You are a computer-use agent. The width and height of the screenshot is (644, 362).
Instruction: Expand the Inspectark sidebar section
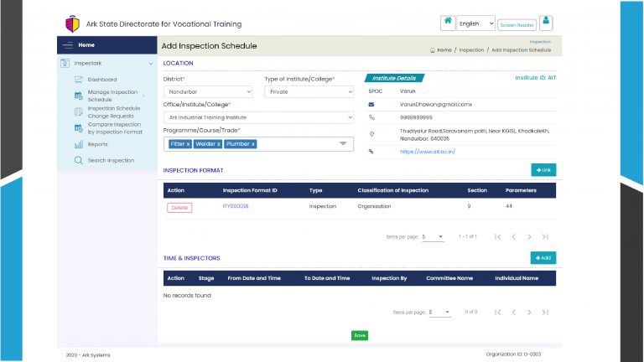point(150,64)
